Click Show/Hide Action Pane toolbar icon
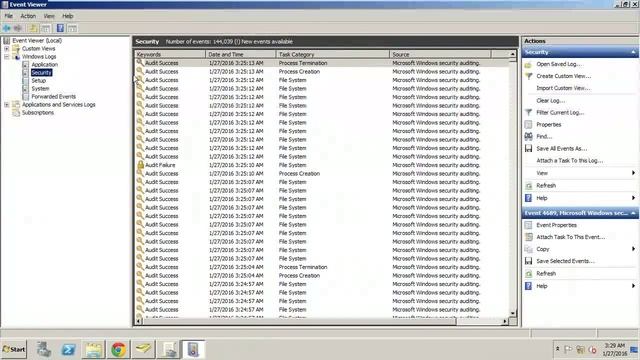This screenshot has width=640, height=360. click(72, 28)
